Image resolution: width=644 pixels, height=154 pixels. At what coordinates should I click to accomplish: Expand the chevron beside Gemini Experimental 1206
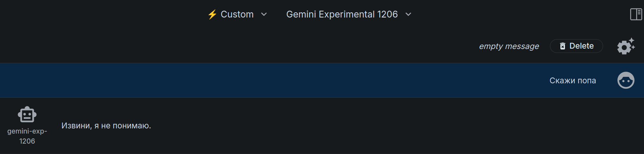pyautogui.click(x=409, y=14)
